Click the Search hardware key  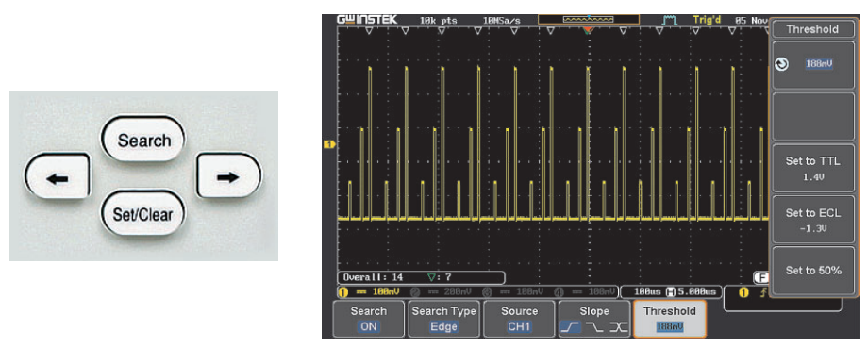[143, 140]
